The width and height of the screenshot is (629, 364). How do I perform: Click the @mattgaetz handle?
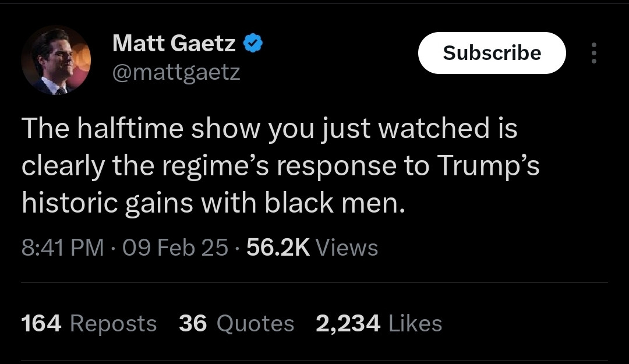click(176, 73)
